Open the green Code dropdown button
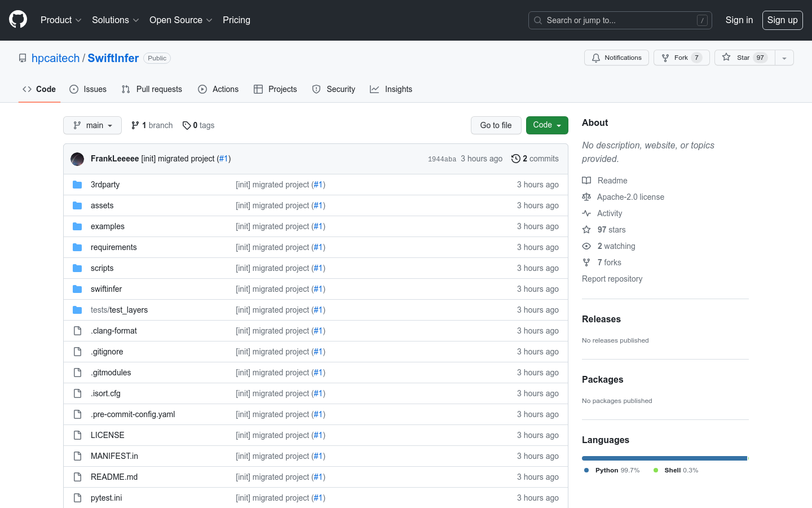 point(547,125)
